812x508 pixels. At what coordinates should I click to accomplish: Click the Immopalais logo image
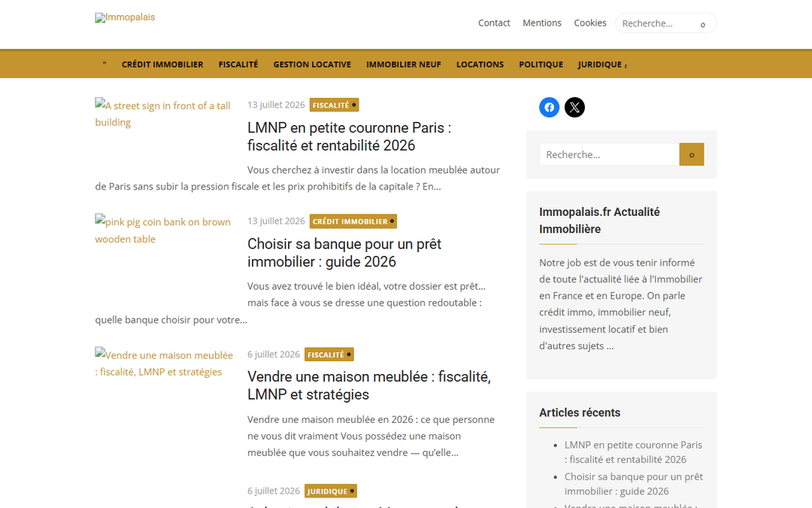[125, 17]
